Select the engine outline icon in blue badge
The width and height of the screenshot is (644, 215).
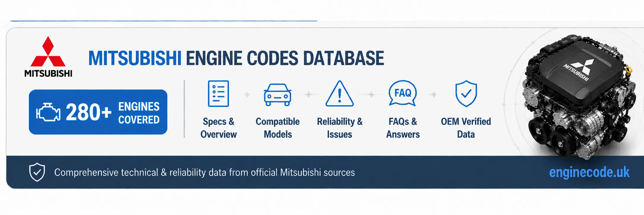pyautogui.click(x=48, y=112)
